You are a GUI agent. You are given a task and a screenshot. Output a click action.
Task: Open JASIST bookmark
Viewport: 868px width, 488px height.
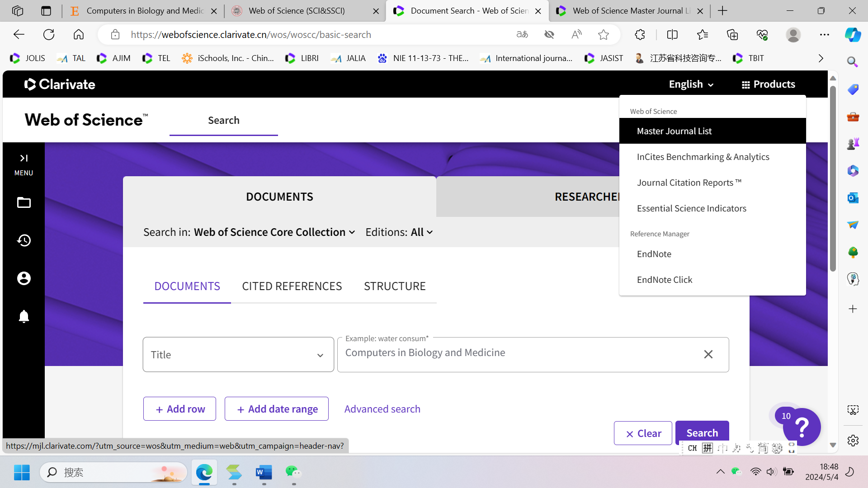[604, 58]
